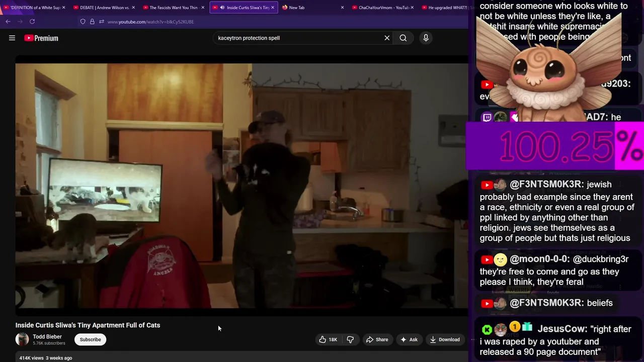Share this video
This screenshot has height=362, width=644.
pyautogui.click(x=377, y=339)
